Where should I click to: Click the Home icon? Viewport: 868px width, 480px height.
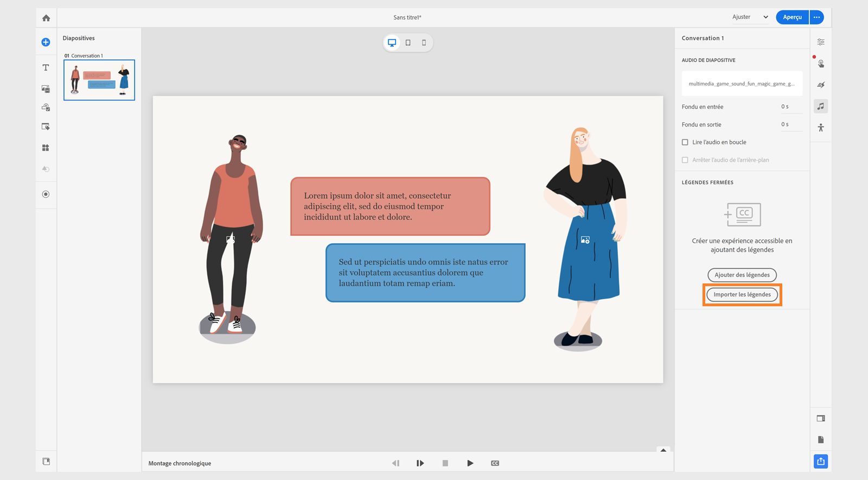click(x=46, y=18)
